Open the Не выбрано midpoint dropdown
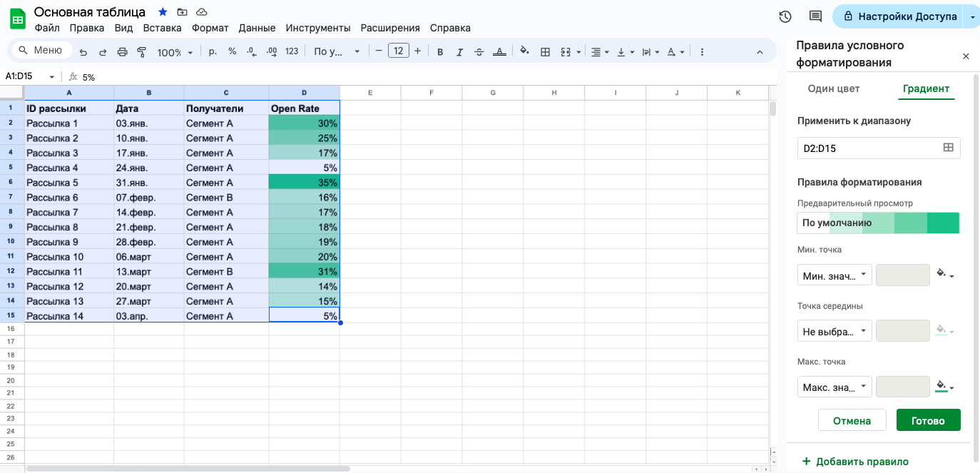 (x=834, y=331)
